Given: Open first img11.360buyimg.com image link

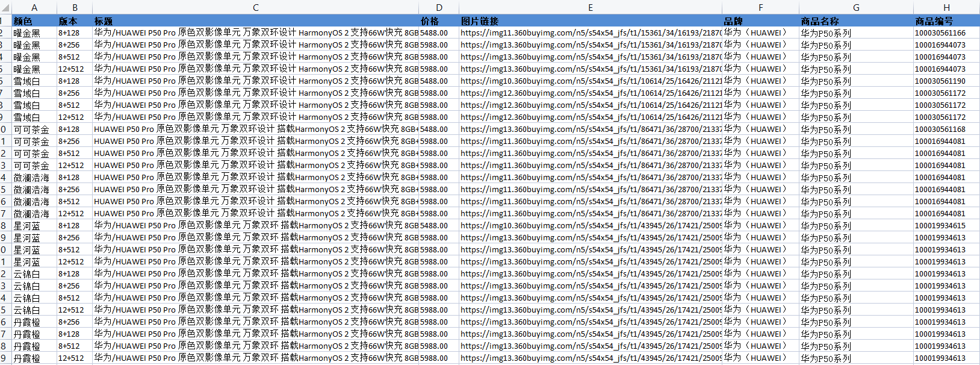Looking at the screenshot, I should pos(591,33).
